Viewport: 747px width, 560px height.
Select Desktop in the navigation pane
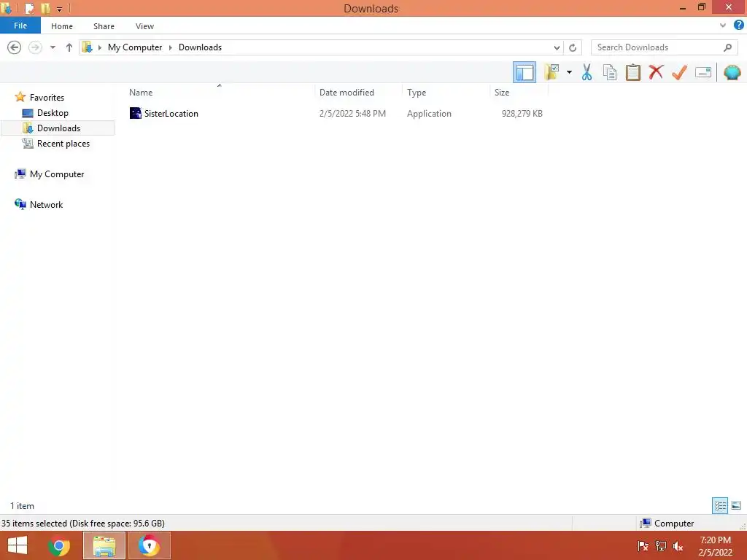coord(53,113)
